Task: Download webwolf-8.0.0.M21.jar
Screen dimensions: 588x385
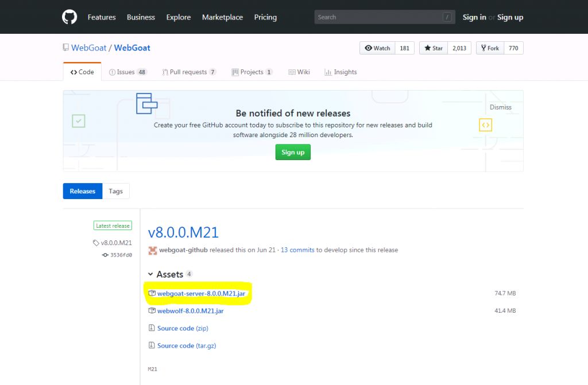Action: tap(191, 311)
